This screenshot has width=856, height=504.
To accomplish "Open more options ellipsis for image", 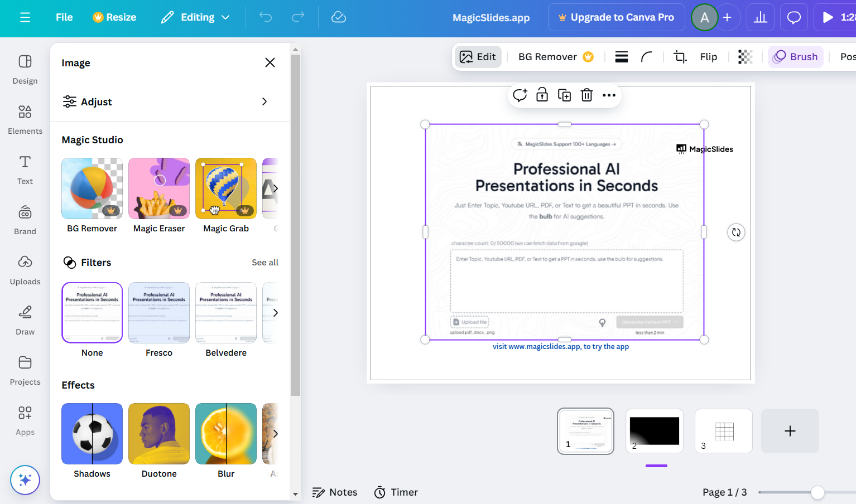I will pyautogui.click(x=609, y=95).
